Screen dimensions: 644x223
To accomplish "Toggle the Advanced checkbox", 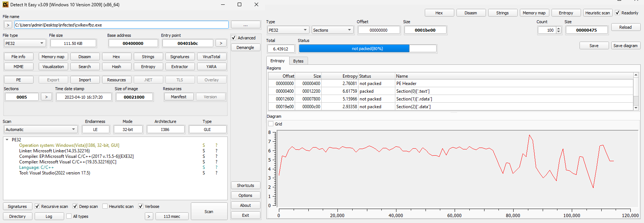I will pyautogui.click(x=234, y=38).
